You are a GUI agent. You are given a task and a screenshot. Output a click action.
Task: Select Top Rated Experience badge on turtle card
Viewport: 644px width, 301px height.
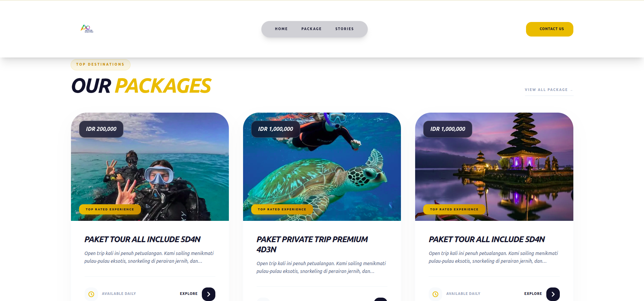point(282,209)
